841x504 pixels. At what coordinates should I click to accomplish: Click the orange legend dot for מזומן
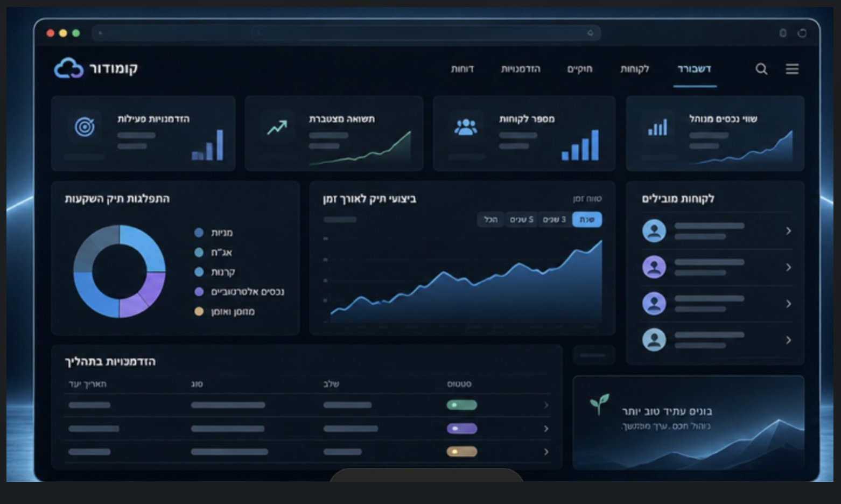(199, 311)
